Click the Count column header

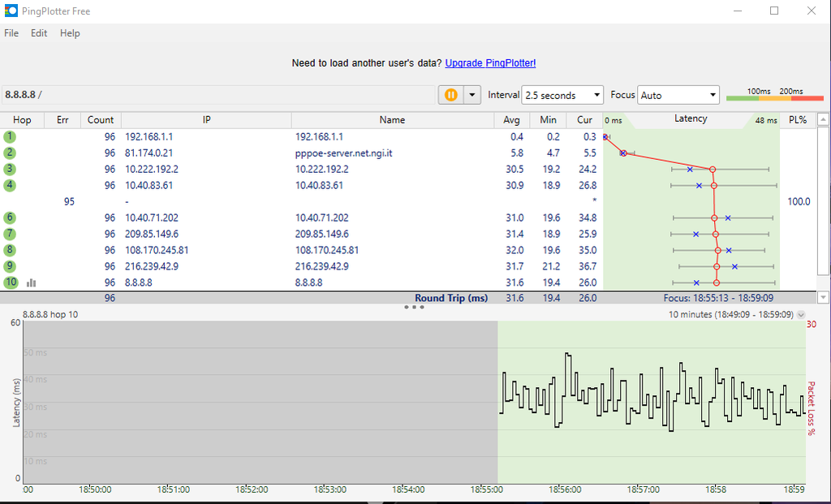pos(101,120)
